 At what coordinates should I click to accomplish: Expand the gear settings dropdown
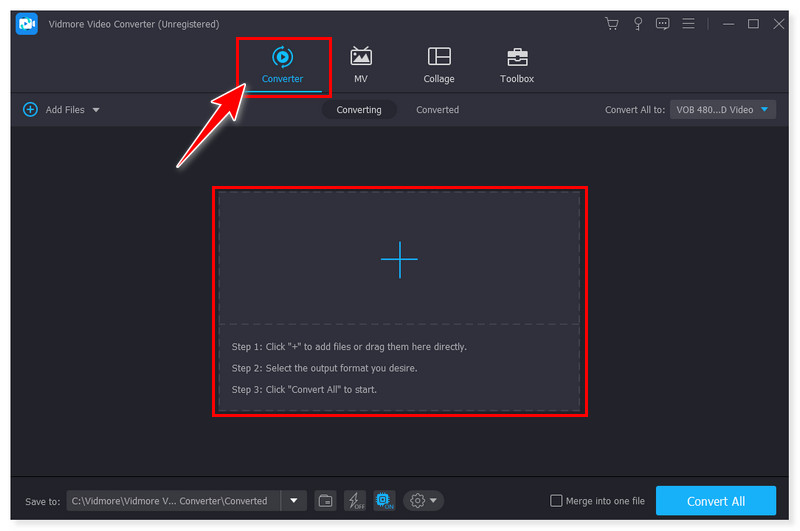[424, 500]
